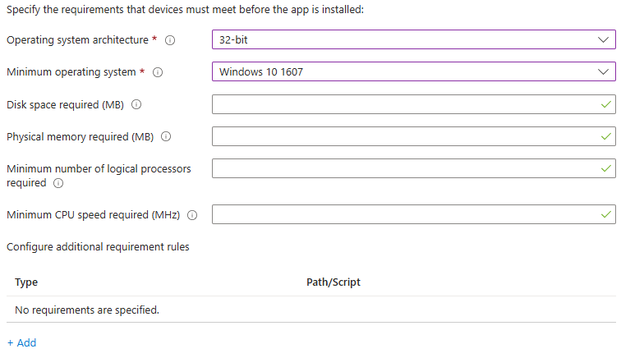Screen dimensions: 644x358
Task: Click the No requirements are specified row
Action: pos(310,310)
